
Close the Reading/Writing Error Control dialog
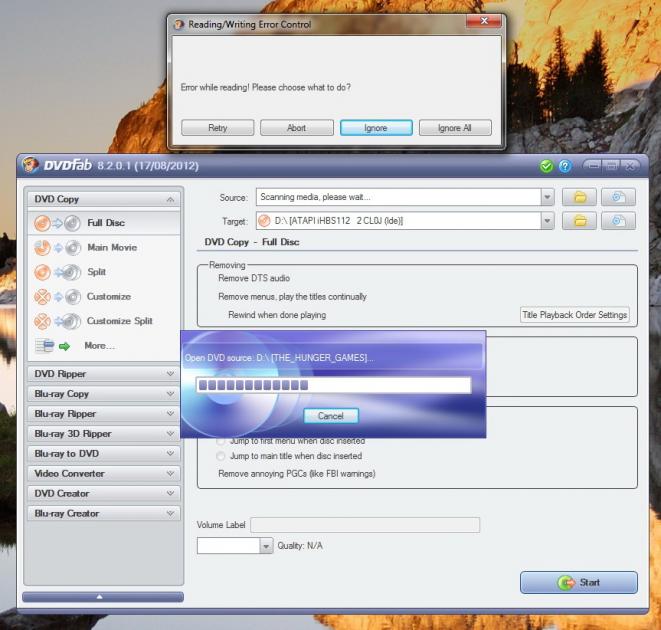pos(484,21)
